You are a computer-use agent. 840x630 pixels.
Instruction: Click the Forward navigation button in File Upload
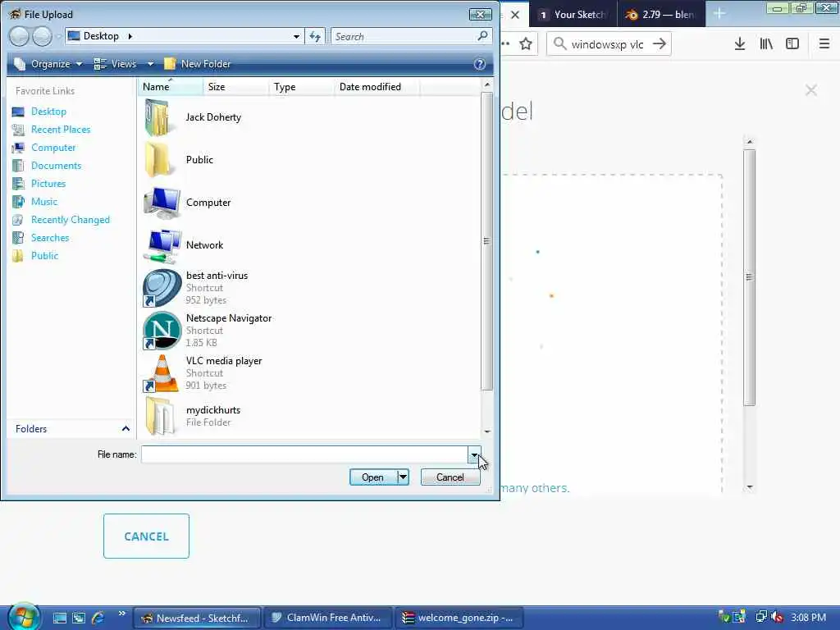coord(43,36)
